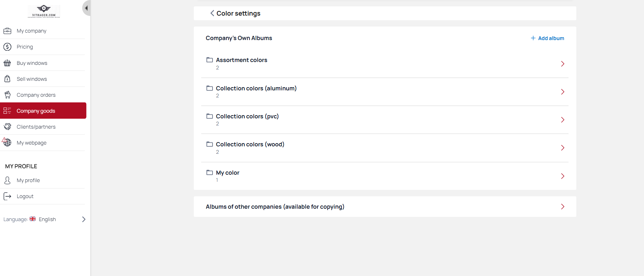644x276 pixels.
Task: Expand Assortment colors album chevron
Action: point(563,64)
